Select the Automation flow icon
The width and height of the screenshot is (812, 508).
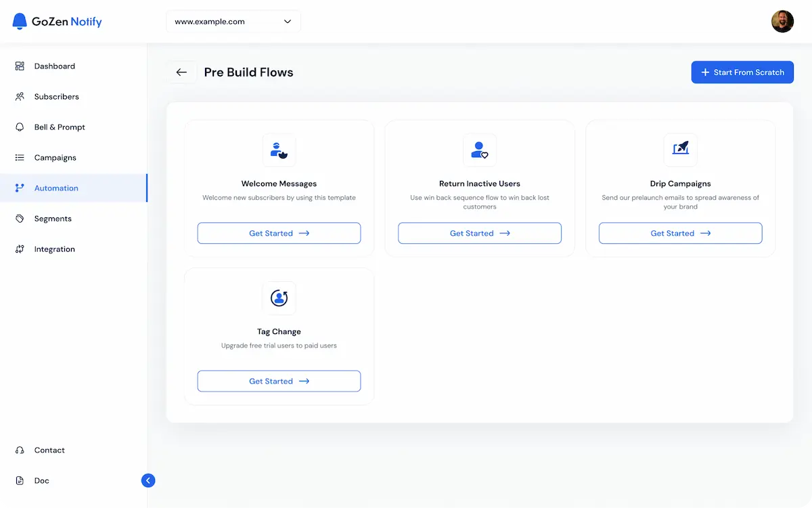(x=20, y=188)
